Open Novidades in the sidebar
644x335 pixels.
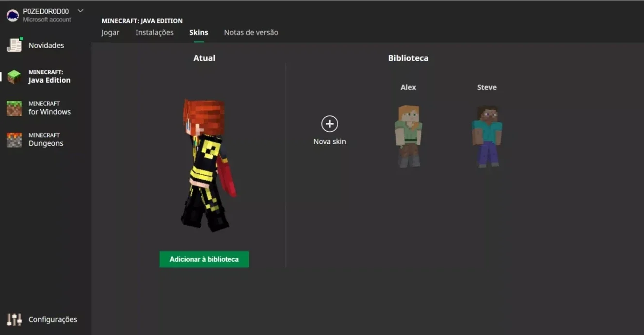[46, 45]
